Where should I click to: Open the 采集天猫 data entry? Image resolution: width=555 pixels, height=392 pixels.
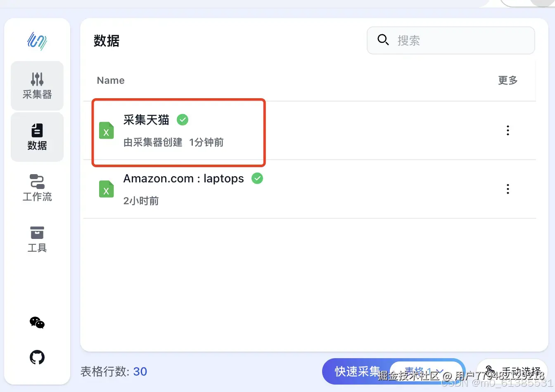point(146,120)
